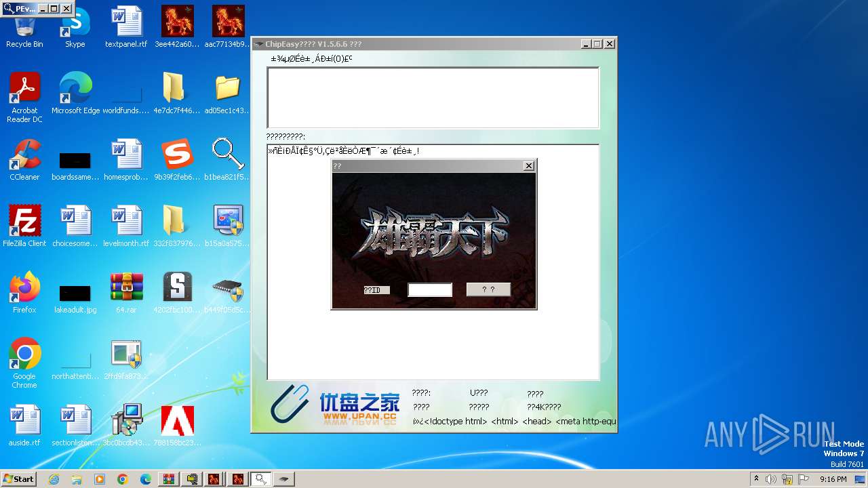Open levelmonth.rtf document

point(126,226)
